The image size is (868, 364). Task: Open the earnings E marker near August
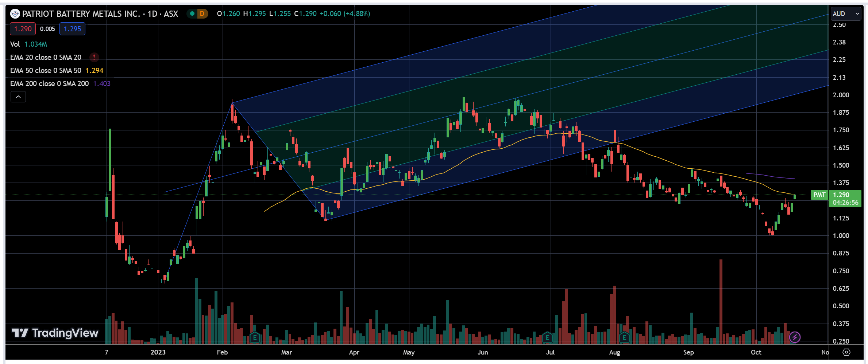tap(624, 337)
